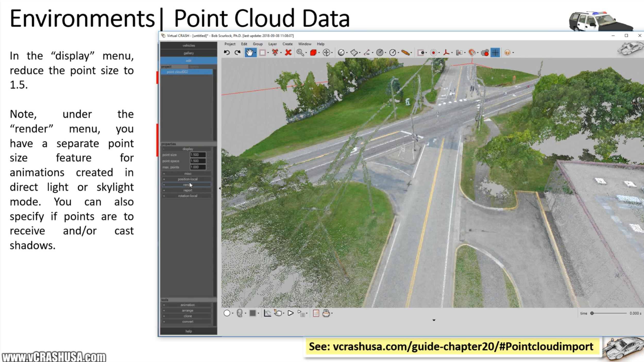This screenshot has width=644, height=362.
Task: Click the printer icon
Action: [326, 313]
